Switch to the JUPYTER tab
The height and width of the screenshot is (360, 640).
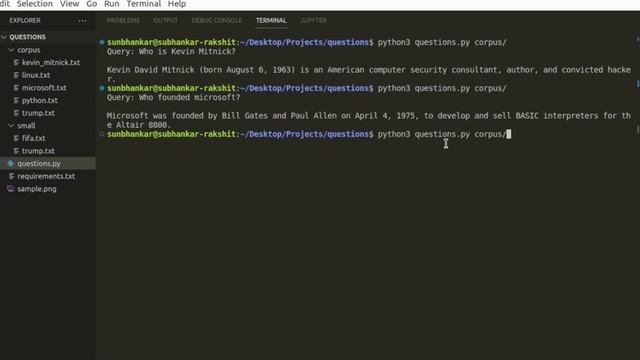tap(313, 20)
